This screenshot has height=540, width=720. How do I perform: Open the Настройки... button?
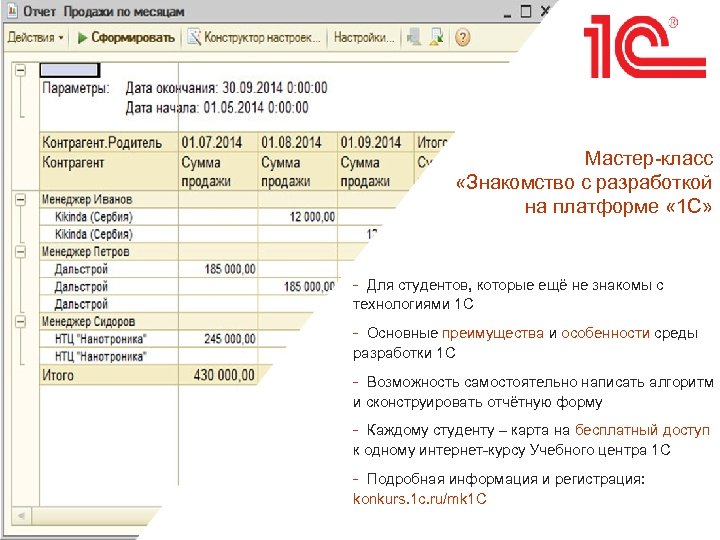[364, 37]
